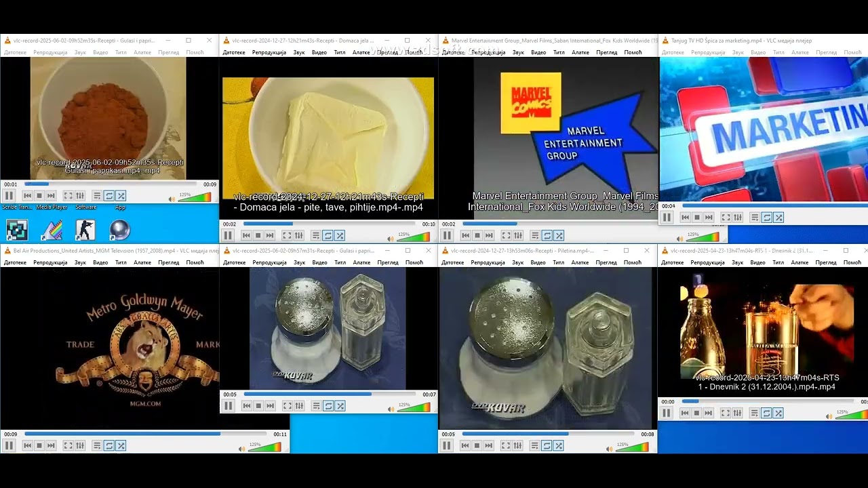Viewport: 868px width, 488px height.
Task: Open Помоћ menu in the Marvel window
Action: [633, 52]
